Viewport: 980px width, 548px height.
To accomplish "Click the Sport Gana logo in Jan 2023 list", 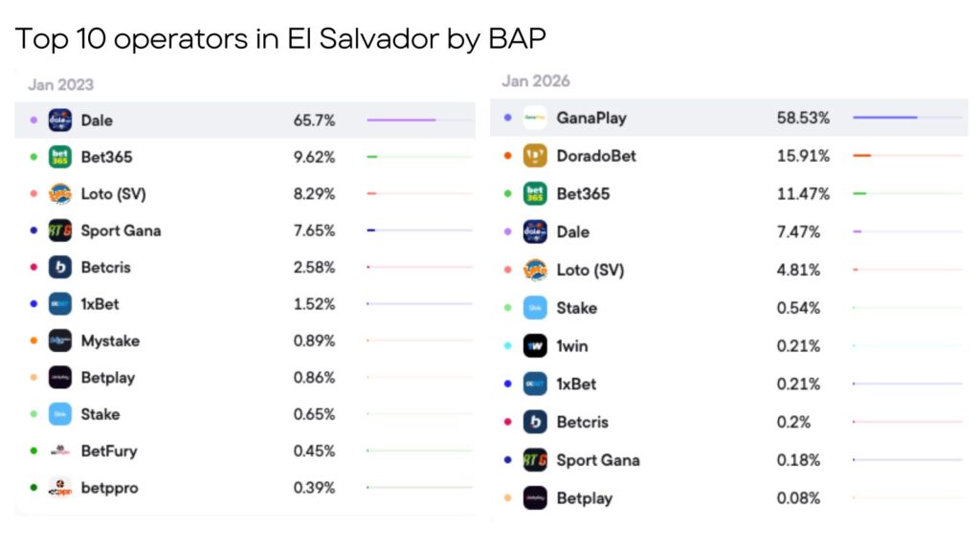I will tap(60, 230).
